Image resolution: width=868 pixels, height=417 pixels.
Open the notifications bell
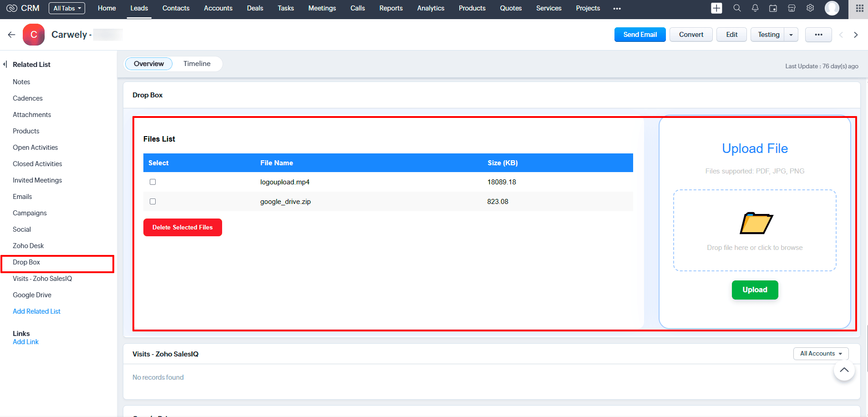pyautogui.click(x=755, y=8)
